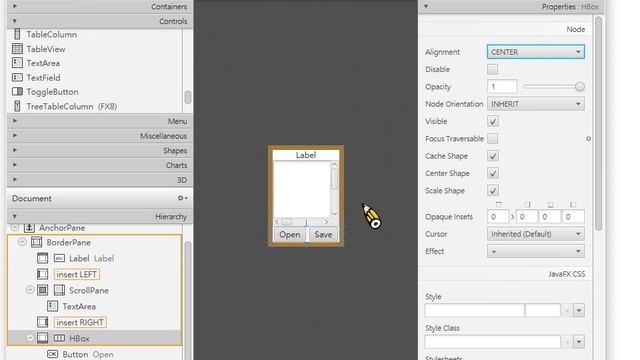
Task: Toggle the Center Shape checkbox
Action: point(493,173)
